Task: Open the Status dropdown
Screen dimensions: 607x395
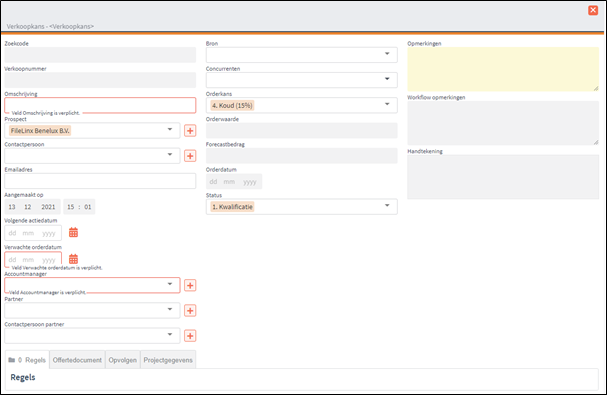Action: pyautogui.click(x=302, y=206)
